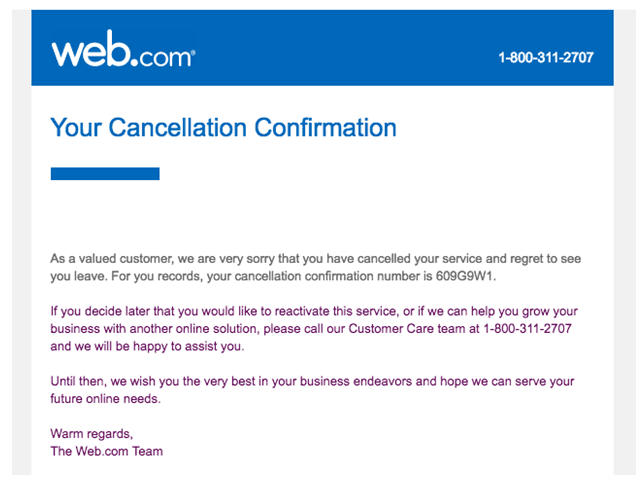Click the Customer Care number in purple paragraph
The width and height of the screenshot is (641, 489).
(527, 329)
